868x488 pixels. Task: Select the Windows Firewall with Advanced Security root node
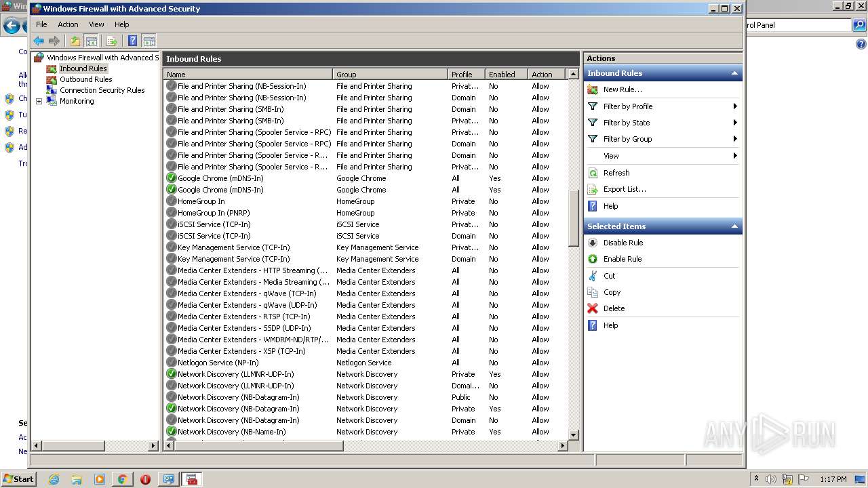coord(96,58)
